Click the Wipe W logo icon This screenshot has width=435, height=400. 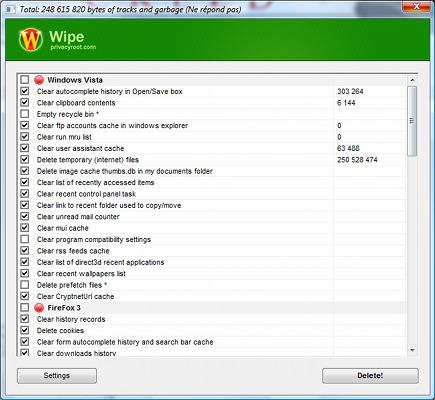(31, 40)
